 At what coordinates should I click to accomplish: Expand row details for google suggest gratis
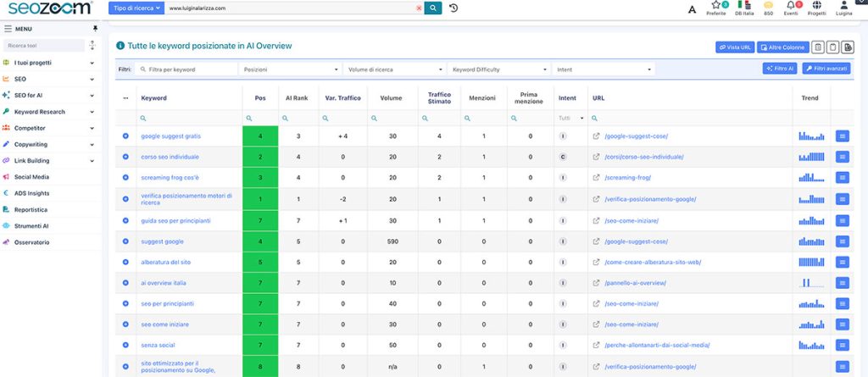[x=125, y=136]
